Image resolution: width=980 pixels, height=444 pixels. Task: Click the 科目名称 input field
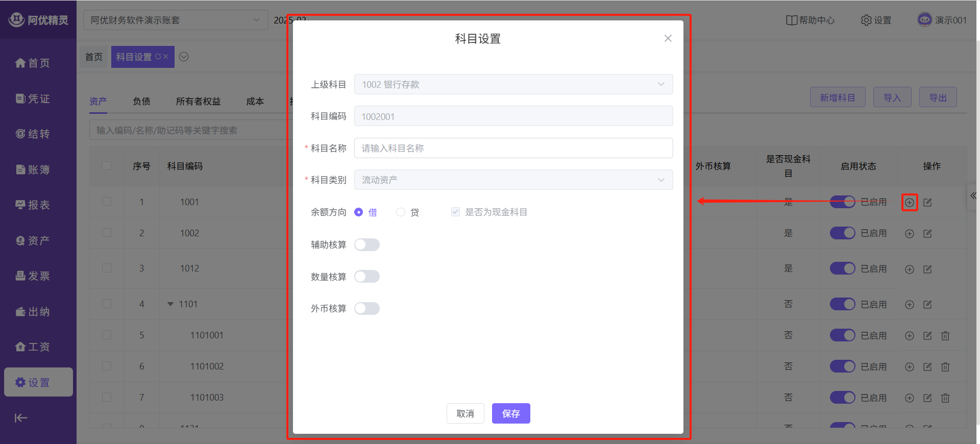pos(513,149)
